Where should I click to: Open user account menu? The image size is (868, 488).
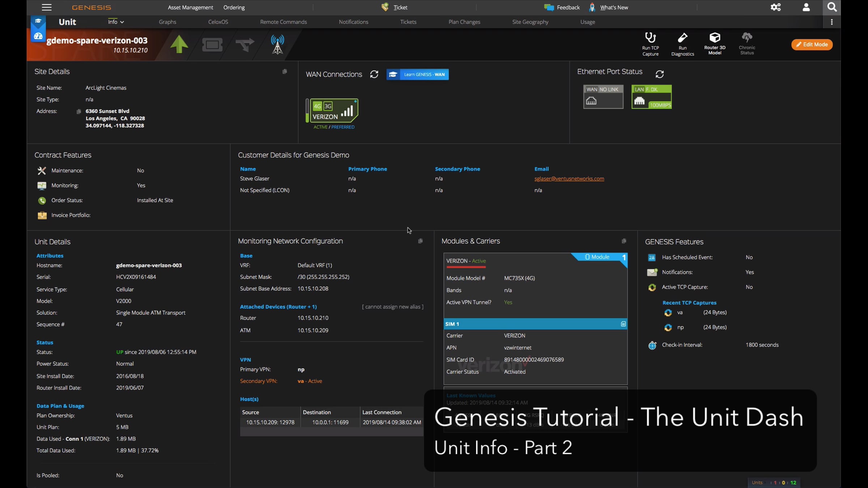[x=806, y=7]
